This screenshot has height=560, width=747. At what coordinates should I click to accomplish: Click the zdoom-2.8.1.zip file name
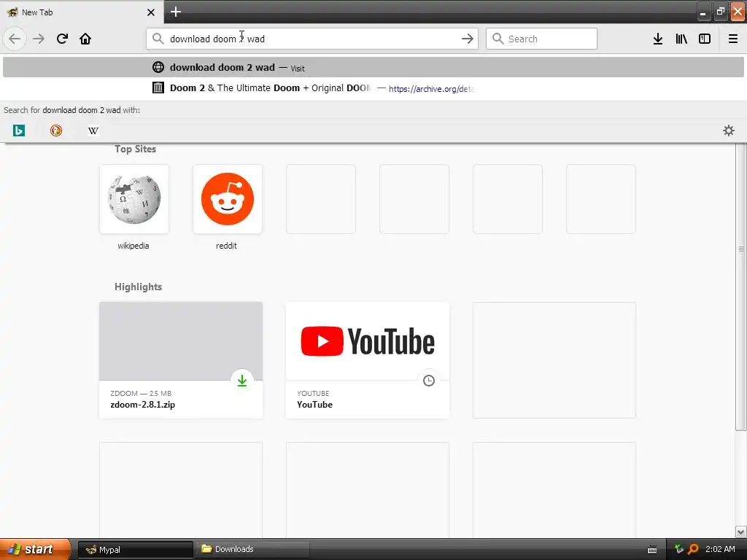[143, 405]
